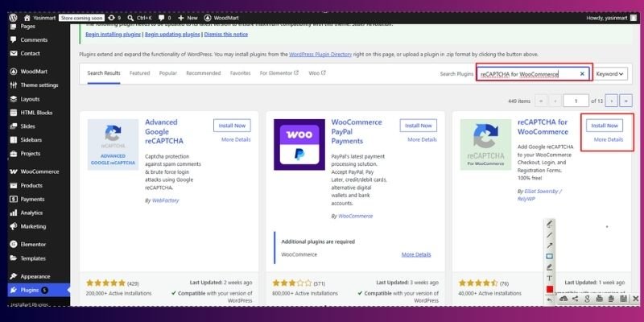The height and width of the screenshot is (322, 644).
Task: Click the save screenshot floppy icon
Action: pos(623,299)
